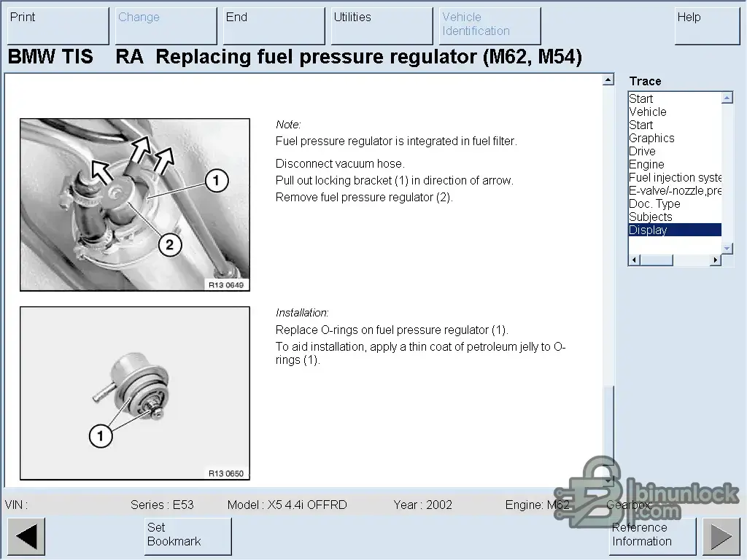
Task: Go back with the left arrow button
Action: 26,537
